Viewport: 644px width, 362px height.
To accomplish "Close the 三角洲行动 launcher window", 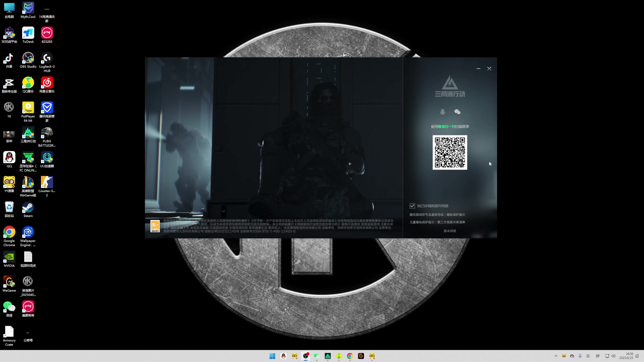I will pos(489,69).
